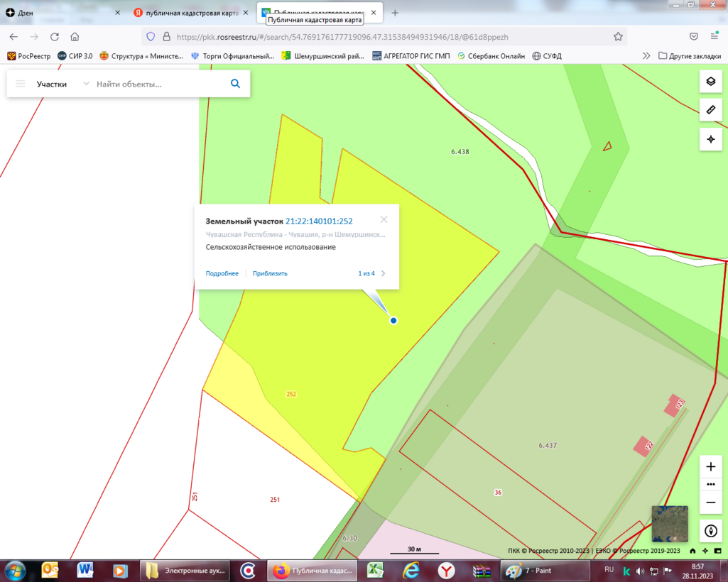Show next result in parcel popup

[384, 273]
